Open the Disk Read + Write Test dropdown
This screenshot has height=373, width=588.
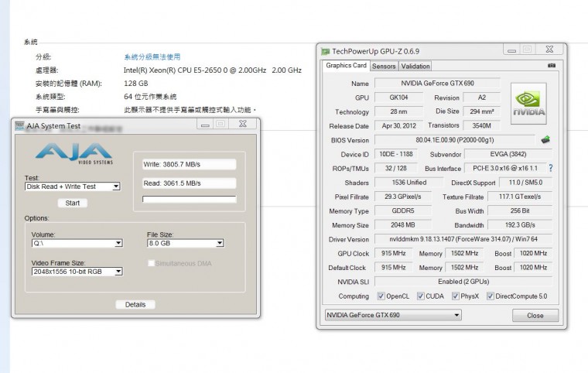73,186
